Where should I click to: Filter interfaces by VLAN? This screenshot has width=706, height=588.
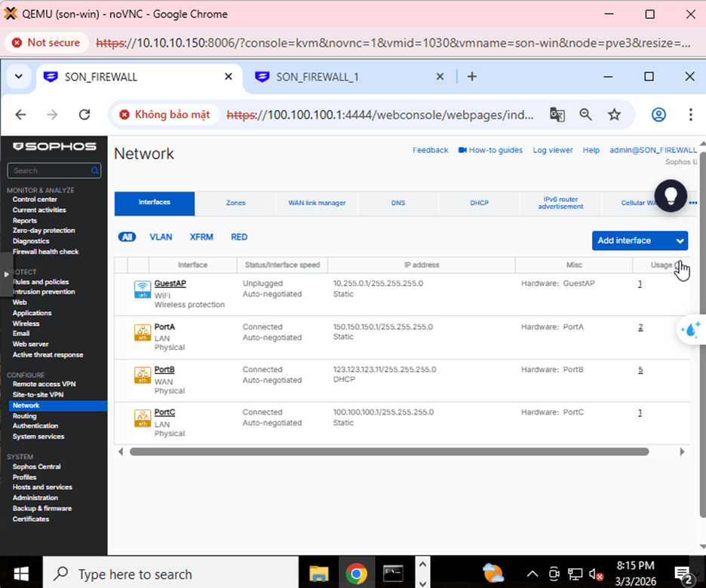click(x=161, y=237)
